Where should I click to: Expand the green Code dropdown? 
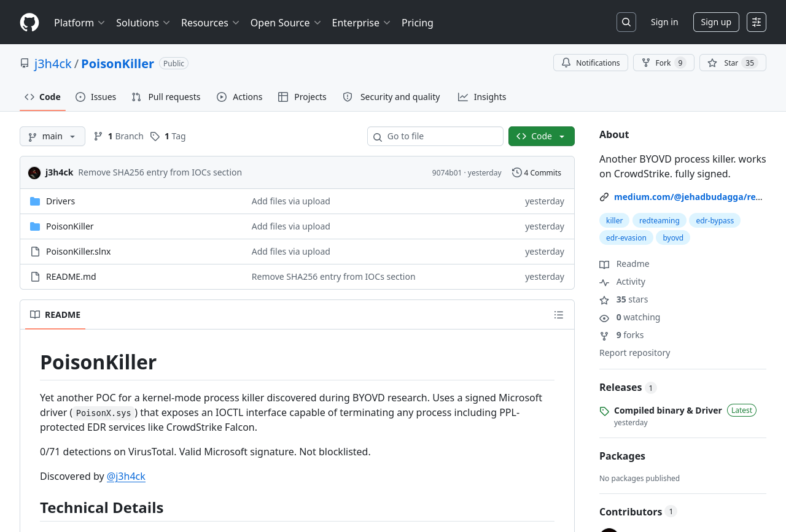[541, 136]
